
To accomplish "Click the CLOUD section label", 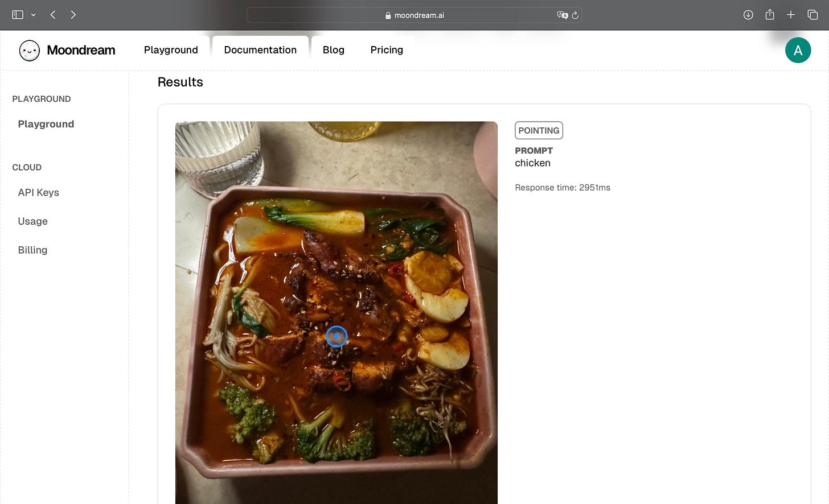I will click(x=27, y=167).
